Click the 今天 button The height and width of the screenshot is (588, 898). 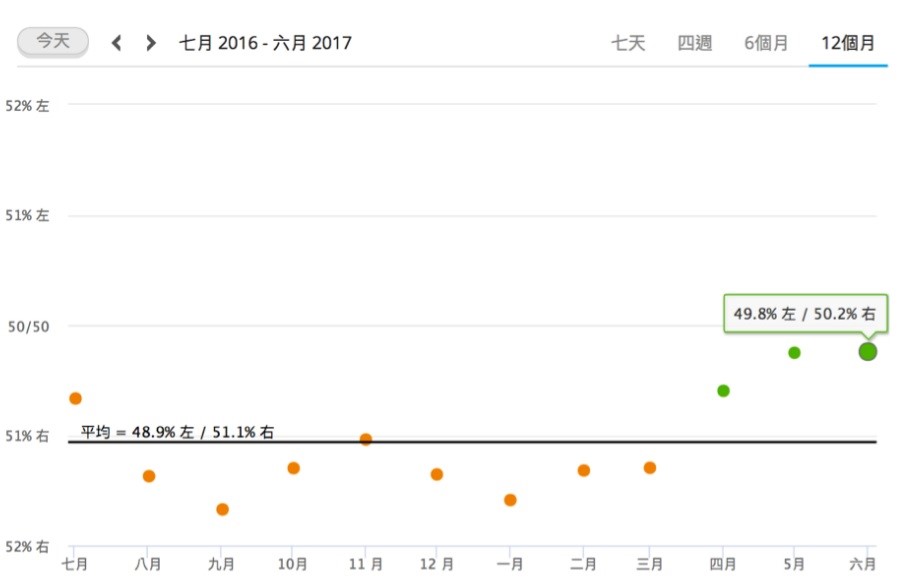pyautogui.click(x=53, y=41)
